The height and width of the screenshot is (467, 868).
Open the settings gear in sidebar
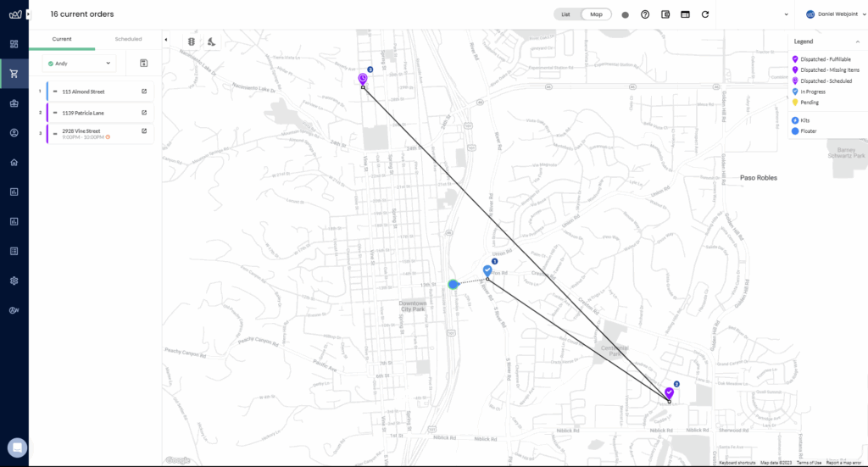(x=14, y=281)
